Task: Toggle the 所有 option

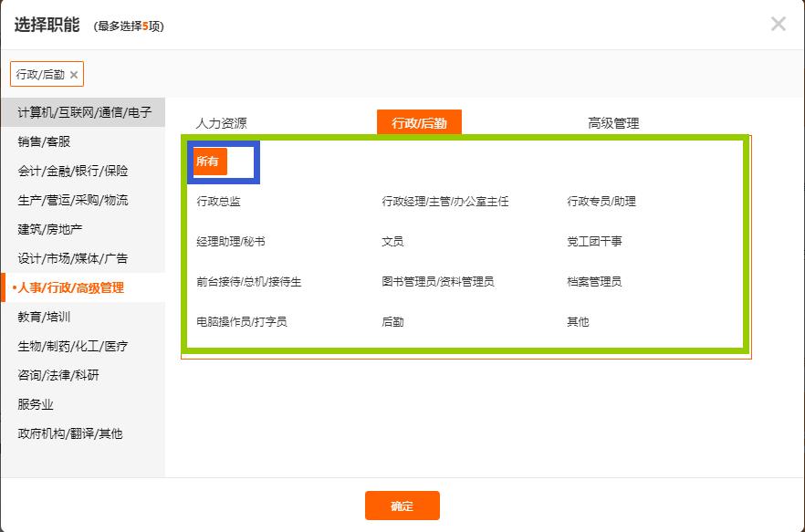Action: click(x=208, y=160)
